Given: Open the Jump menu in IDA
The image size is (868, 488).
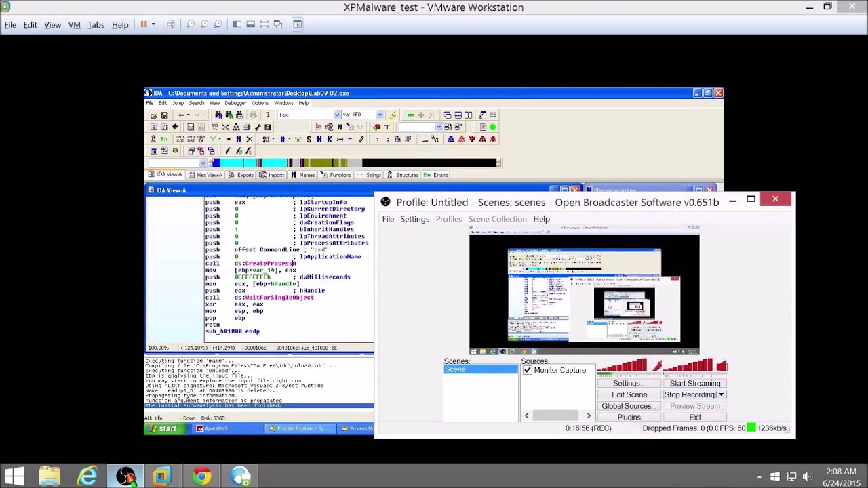Looking at the screenshot, I should tap(178, 103).
